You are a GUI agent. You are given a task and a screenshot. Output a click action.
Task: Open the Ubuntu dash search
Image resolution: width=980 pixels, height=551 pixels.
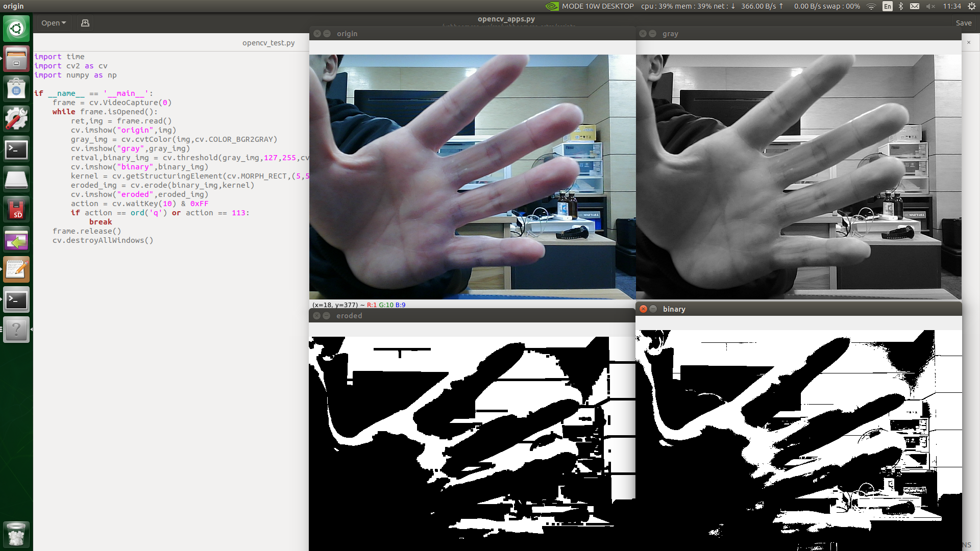pyautogui.click(x=16, y=29)
